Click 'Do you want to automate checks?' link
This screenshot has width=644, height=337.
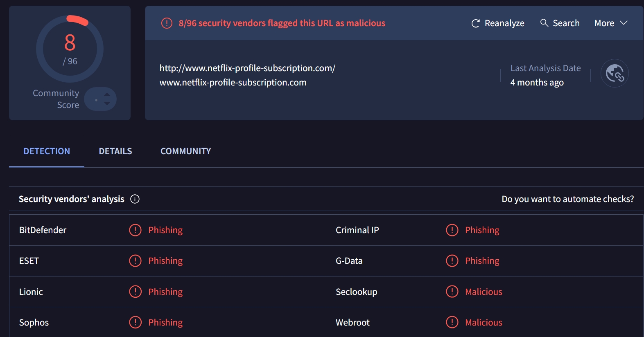[x=568, y=199]
